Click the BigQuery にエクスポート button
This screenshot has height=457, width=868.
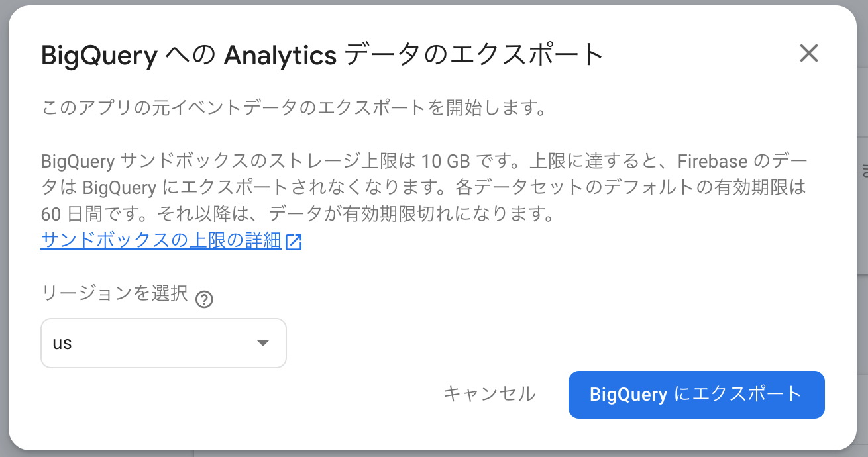(x=696, y=395)
